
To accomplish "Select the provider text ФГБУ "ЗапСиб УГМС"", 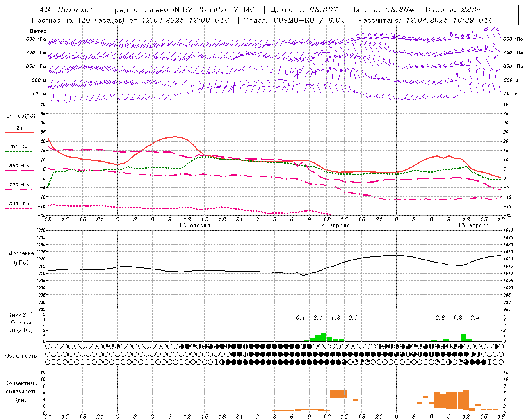I will (x=216, y=10).
